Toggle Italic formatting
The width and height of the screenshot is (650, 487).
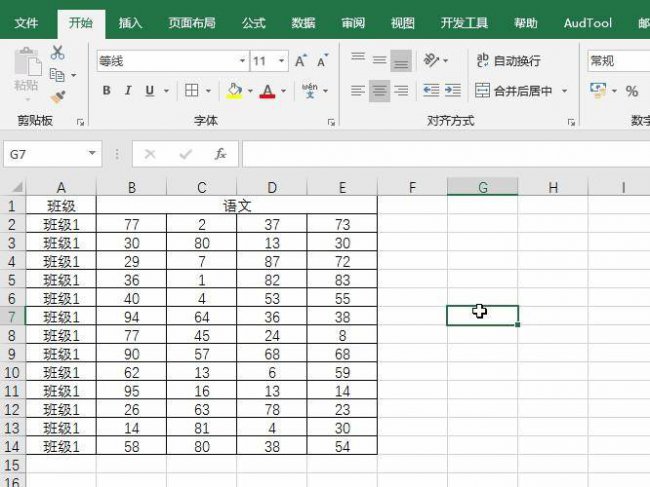[x=128, y=90]
